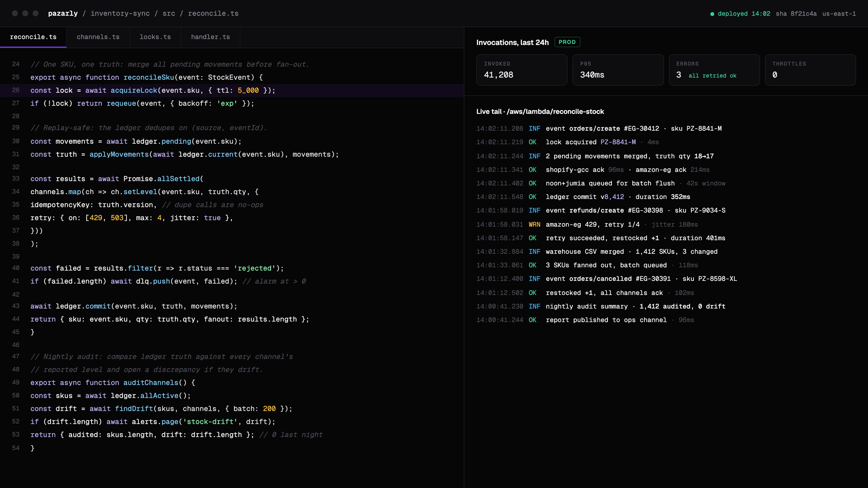Select the THROTTLES stat card
The height and width of the screenshot is (488, 868).
(x=810, y=70)
